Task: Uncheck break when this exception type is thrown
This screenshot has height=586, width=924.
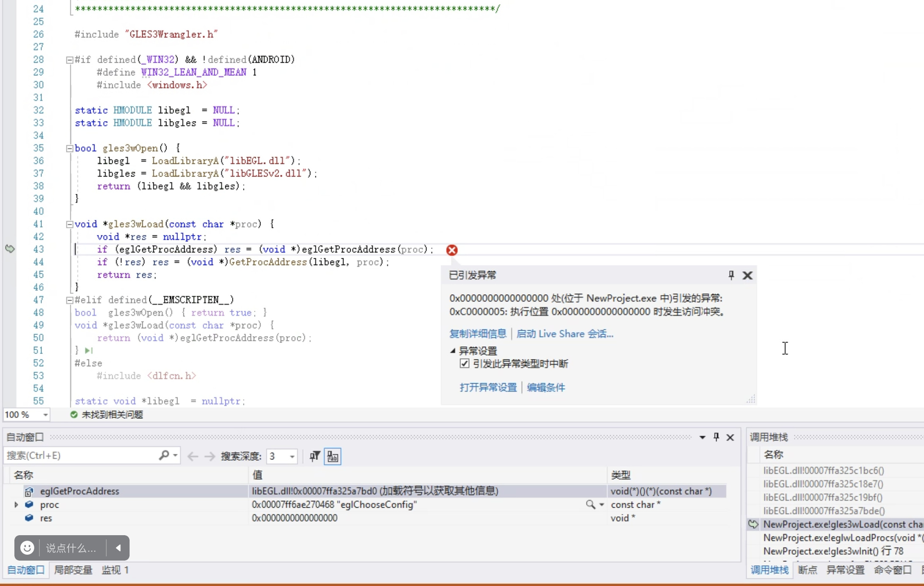Action: tap(465, 364)
